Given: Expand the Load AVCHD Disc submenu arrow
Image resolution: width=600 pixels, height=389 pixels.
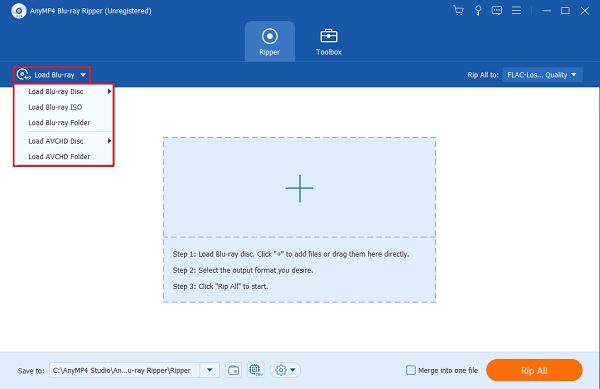Looking at the screenshot, I should tap(109, 141).
